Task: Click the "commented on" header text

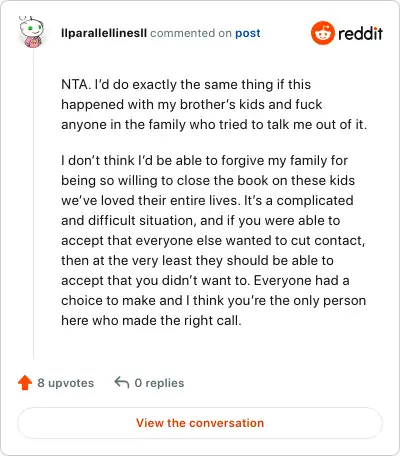Action: pos(191,33)
